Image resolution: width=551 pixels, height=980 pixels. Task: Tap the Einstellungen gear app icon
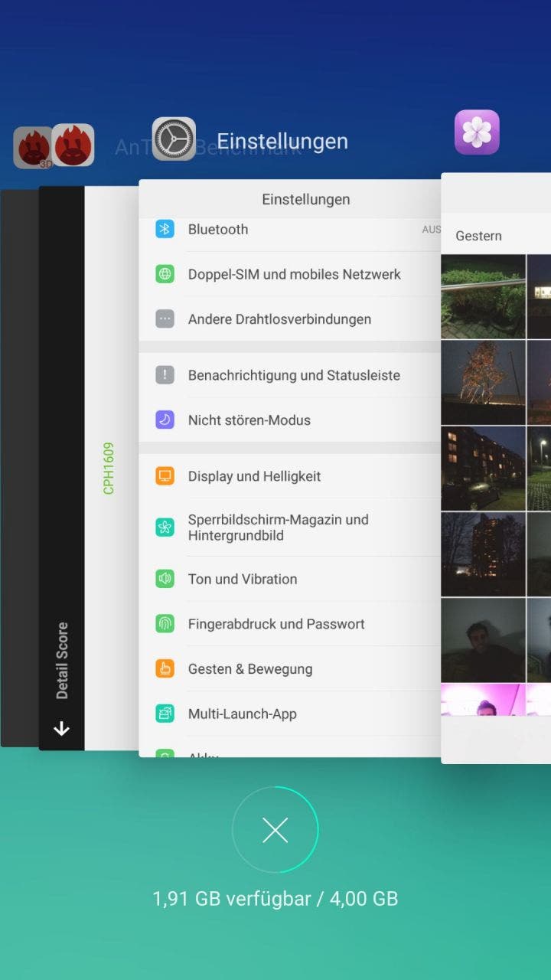pos(174,139)
